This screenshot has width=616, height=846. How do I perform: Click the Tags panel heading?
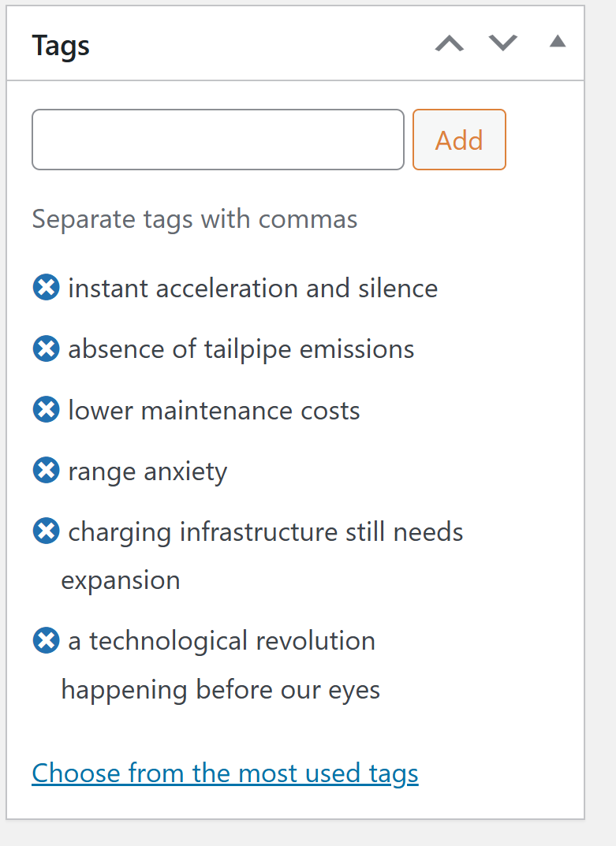coord(62,45)
